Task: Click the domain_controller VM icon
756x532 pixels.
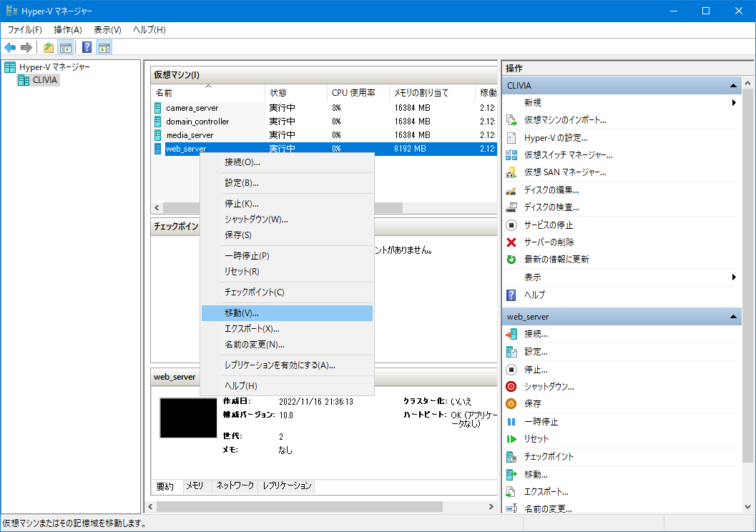Action: tap(157, 122)
